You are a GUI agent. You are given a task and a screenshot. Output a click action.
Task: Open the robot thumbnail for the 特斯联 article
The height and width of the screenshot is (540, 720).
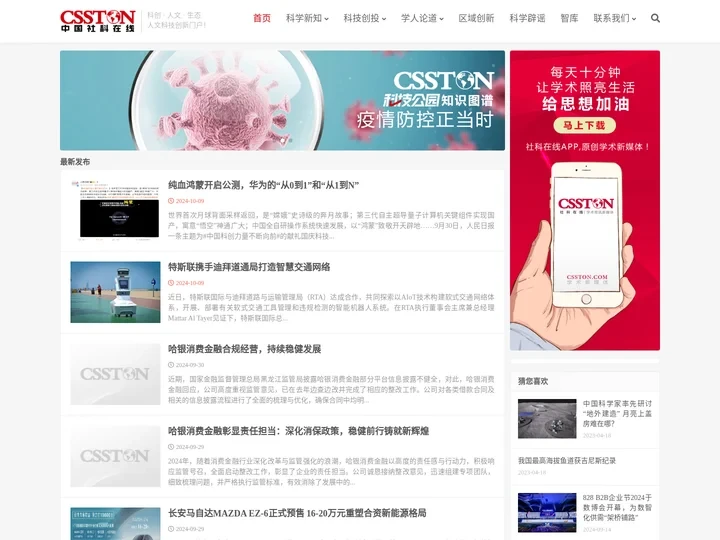115,292
